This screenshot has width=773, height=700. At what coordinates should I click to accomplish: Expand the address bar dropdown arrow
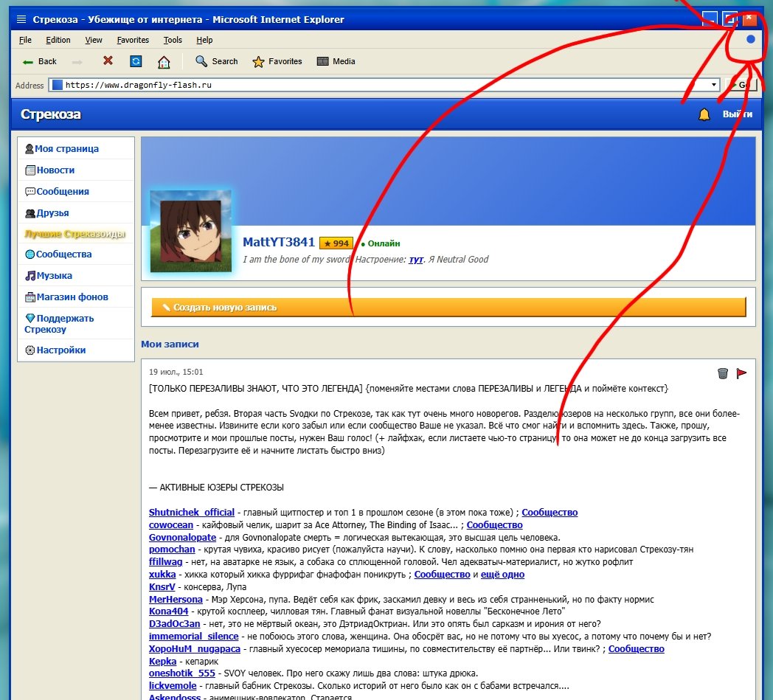[713, 85]
